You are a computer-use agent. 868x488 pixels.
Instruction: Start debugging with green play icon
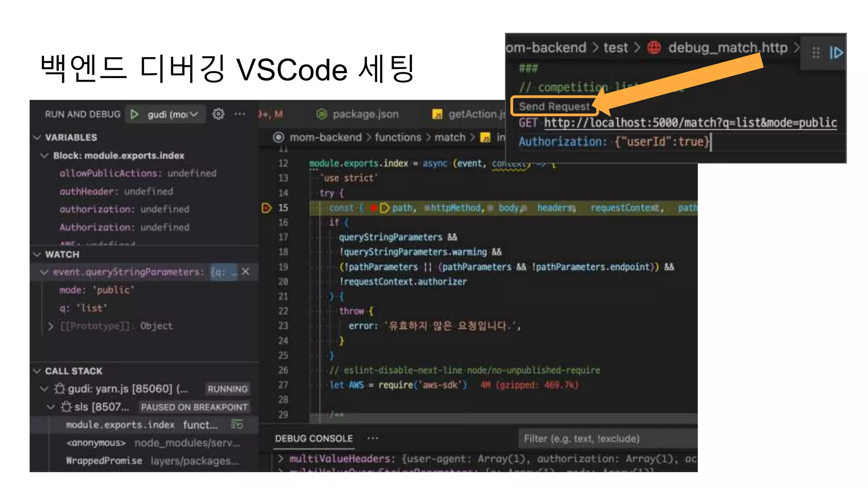[134, 114]
